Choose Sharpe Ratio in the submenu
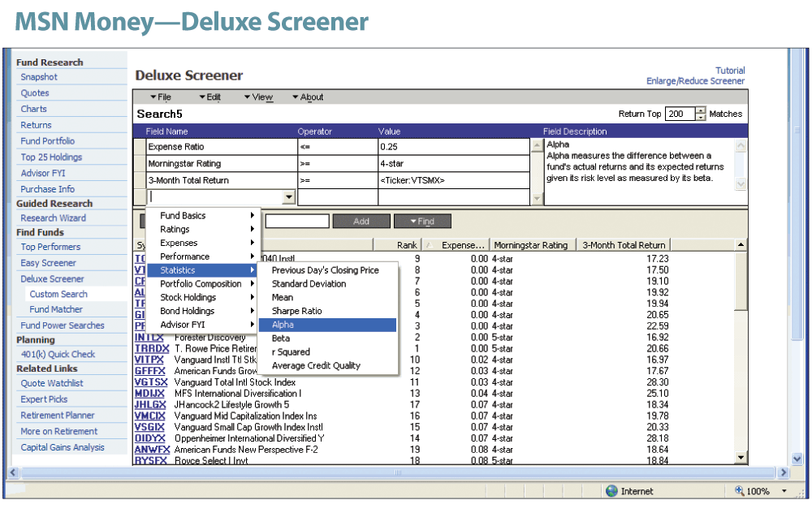 point(296,311)
